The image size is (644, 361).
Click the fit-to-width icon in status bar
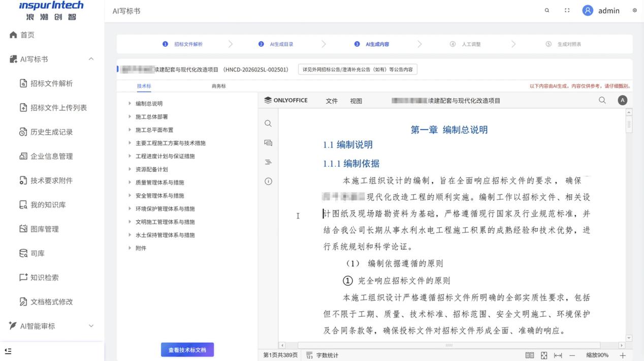tap(558, 355)
